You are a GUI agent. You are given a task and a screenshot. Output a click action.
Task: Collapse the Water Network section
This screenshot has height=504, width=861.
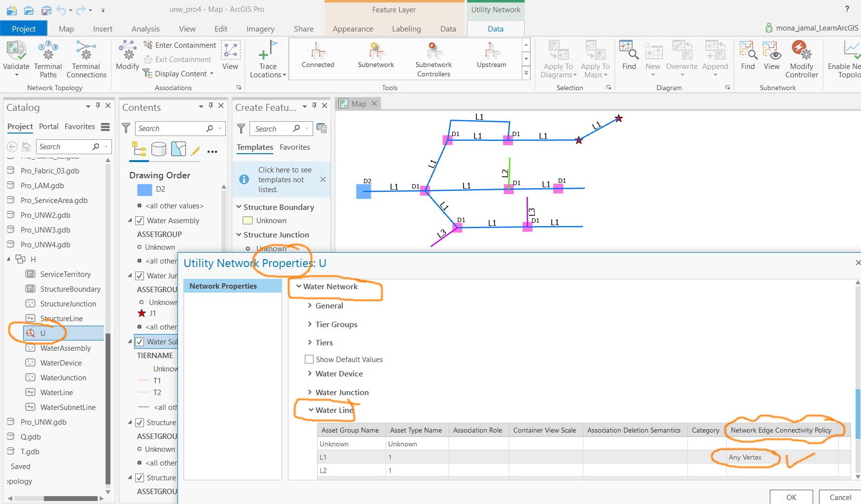click(x=298, y=286)
